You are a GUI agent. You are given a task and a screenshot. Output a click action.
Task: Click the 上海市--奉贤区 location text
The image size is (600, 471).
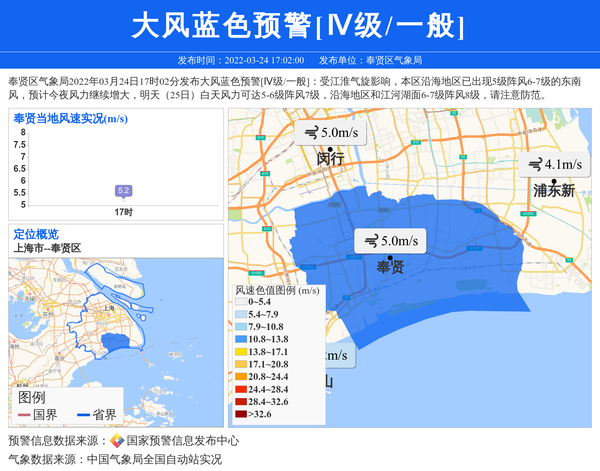(x=47, y=248)
